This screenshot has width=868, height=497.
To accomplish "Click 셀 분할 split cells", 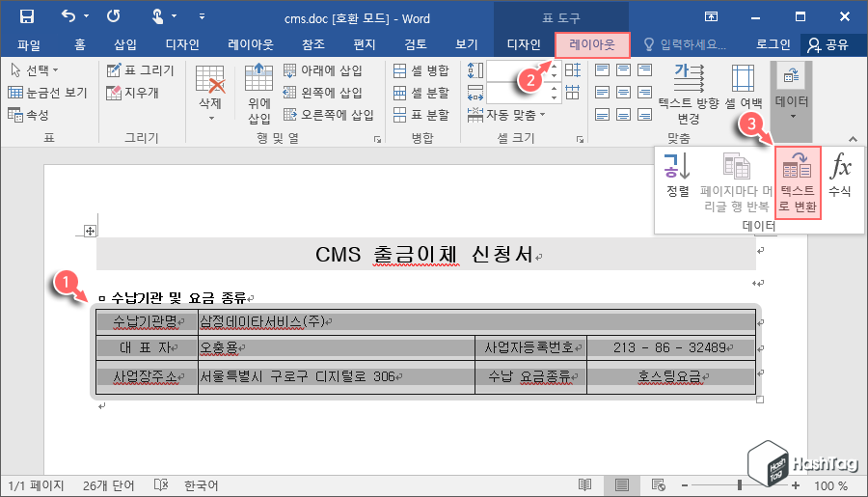I will 421,93.
